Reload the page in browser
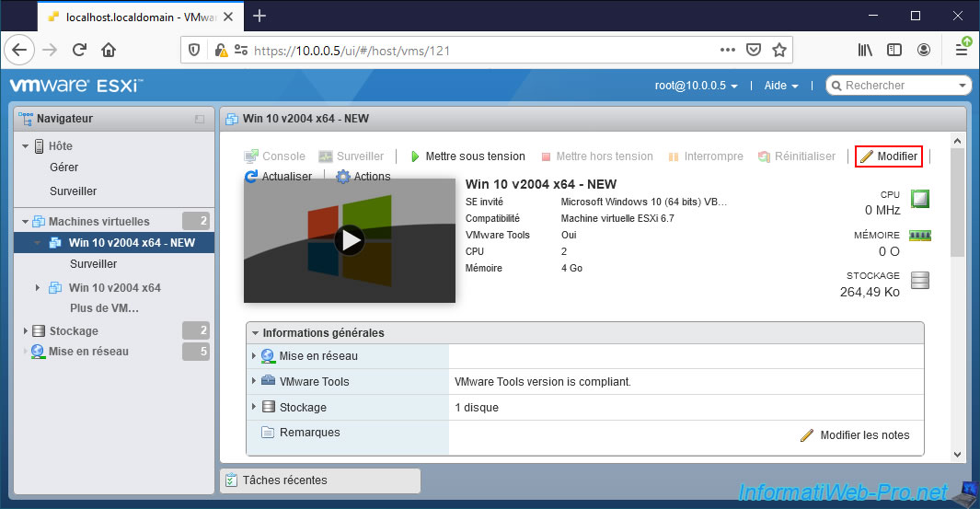The image size is (980, 509). (79, 50)
